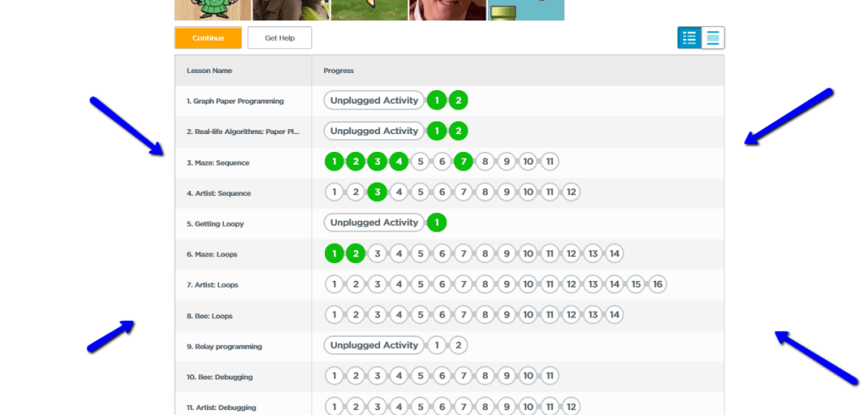The height and width of the screenshot is (415, 868).
Task: Open puzzle 2 in Relay programming
Action: pyautogui.click(x=457, y=345)
